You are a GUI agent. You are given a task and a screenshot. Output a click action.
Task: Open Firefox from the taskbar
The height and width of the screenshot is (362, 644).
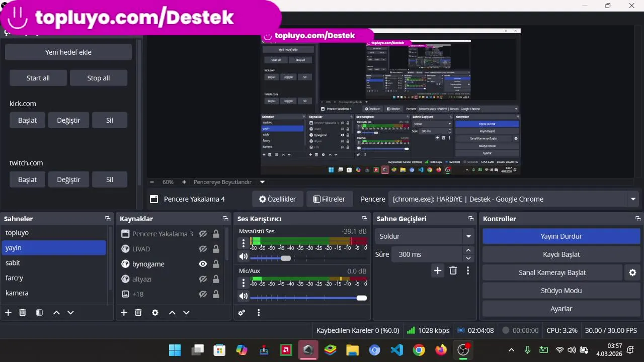point(441,350)
